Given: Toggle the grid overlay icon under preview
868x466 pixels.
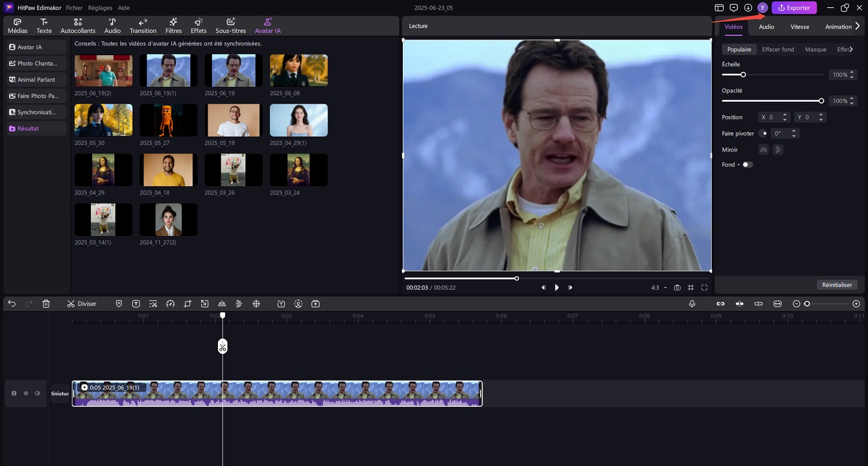Looking at the screenshot, I should (691, 288).
